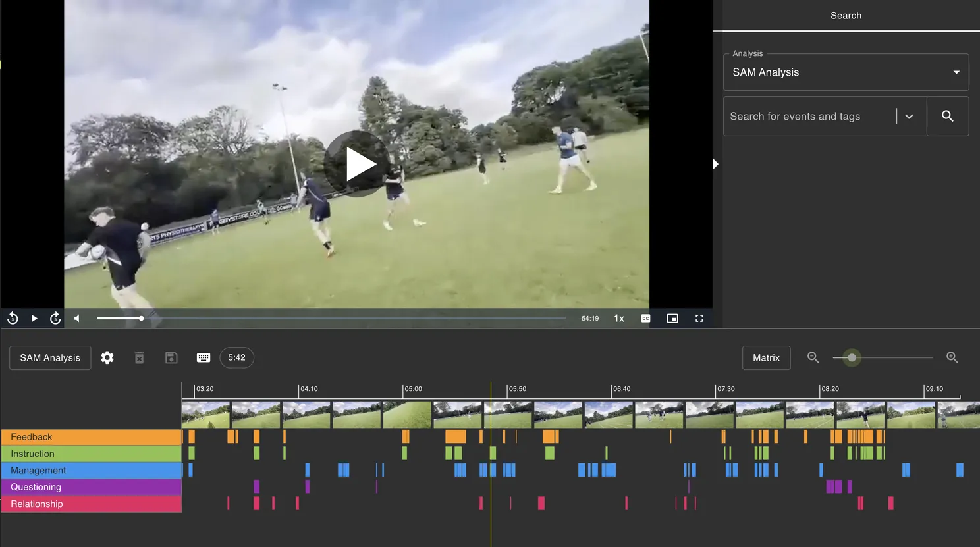Zoom out the timeline
This screenshot has width=980, height=547.
813,357
